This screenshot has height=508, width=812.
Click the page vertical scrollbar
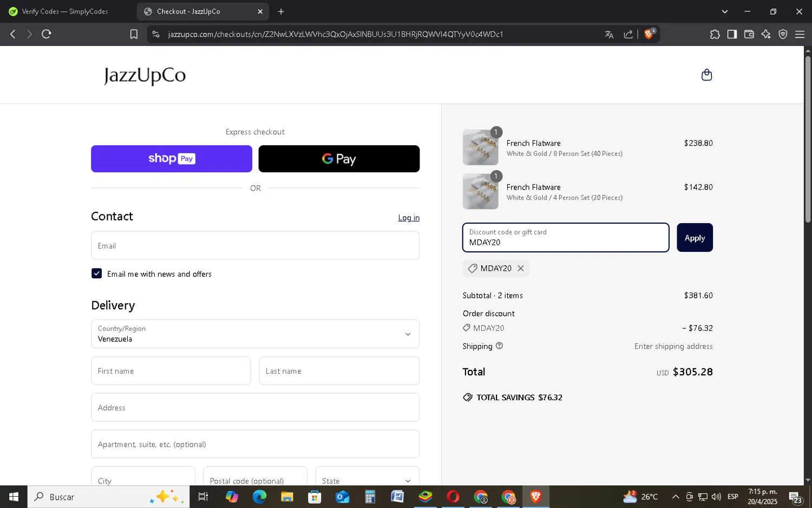808,139
